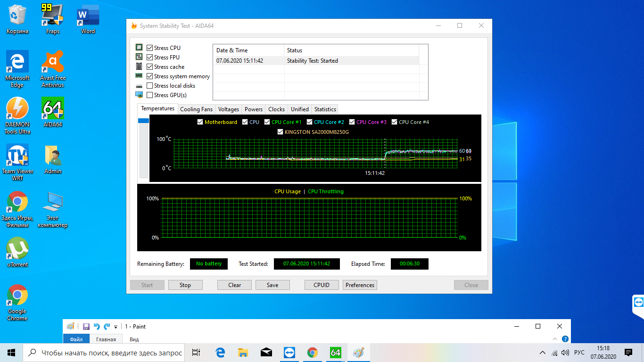Toggle the Motherboard temperature checkbox
This screenshot has height=362, width=644.
[200, 122]
